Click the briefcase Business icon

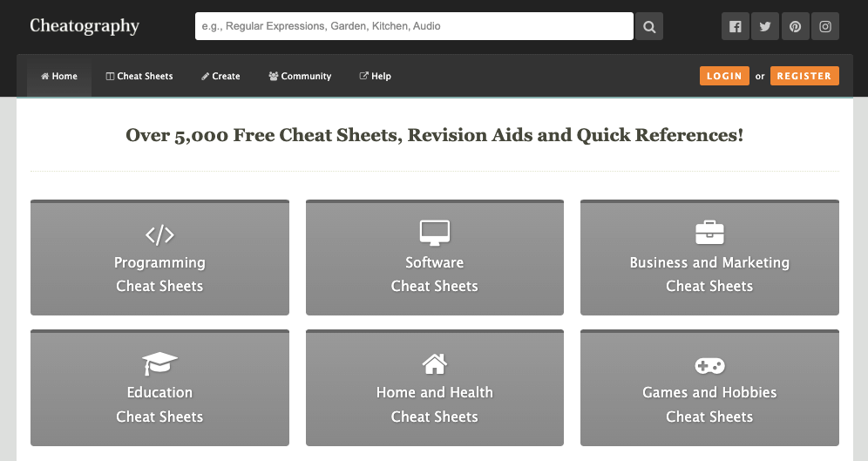709,233
